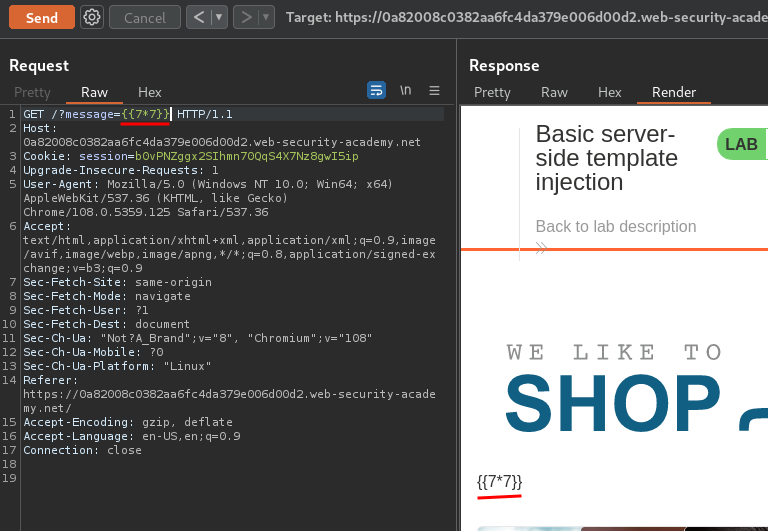768x531 pixels.
Task: Go to next request with forward arrow
Action: coord(245,18)
